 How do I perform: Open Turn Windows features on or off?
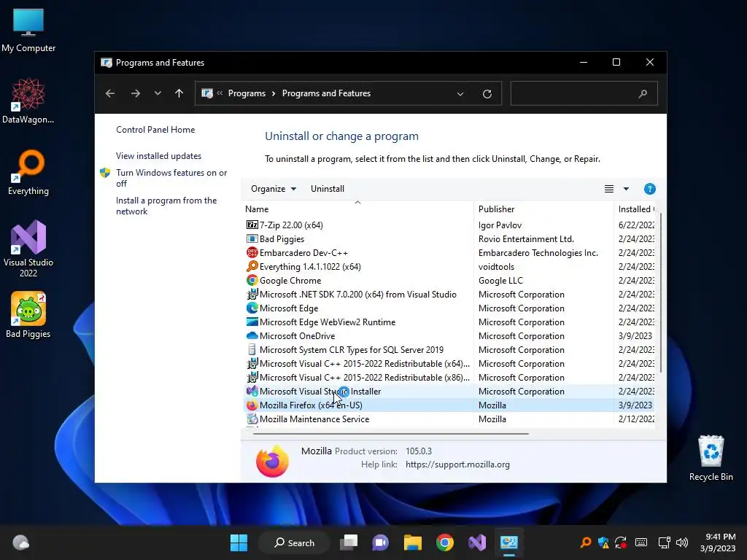point(171,178)
